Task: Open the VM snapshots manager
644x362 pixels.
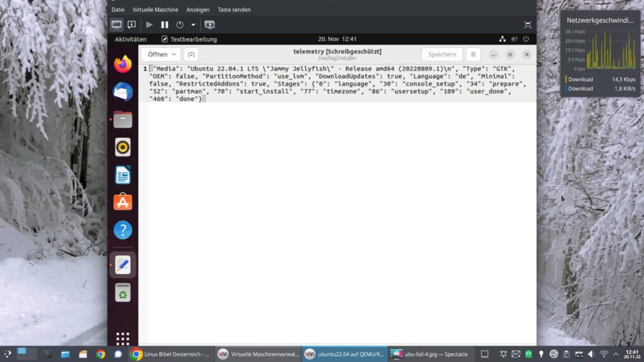Action: point(209,25)
